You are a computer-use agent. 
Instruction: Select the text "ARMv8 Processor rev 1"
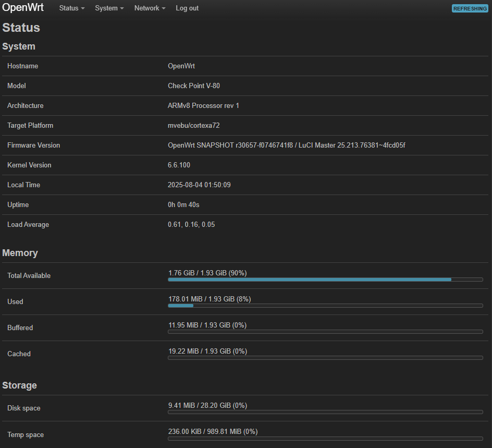(203, 105)
